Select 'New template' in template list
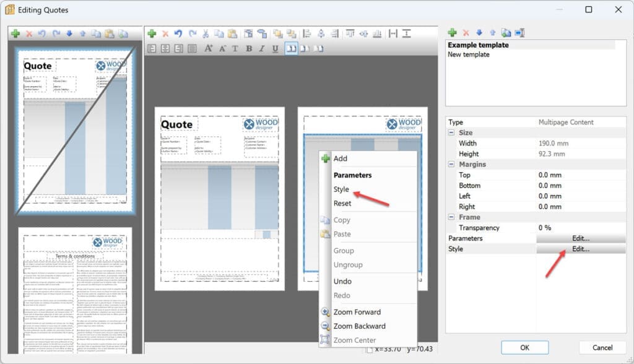 [x=468, y=54]
